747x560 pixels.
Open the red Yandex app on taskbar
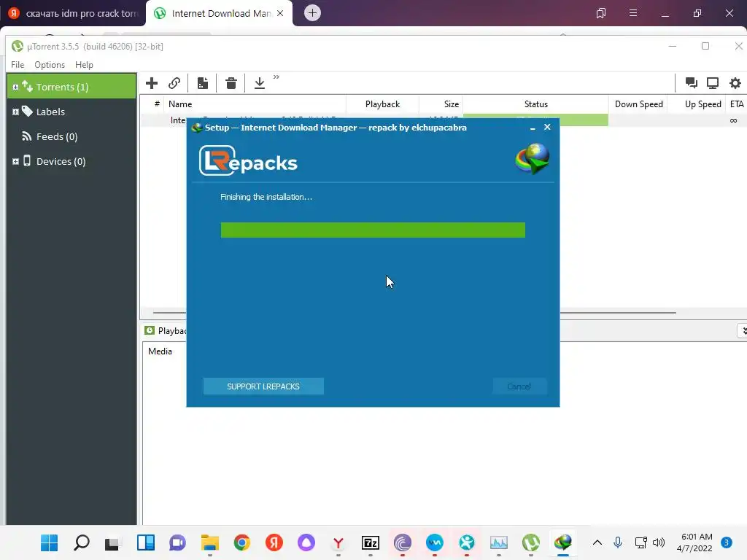274,542
